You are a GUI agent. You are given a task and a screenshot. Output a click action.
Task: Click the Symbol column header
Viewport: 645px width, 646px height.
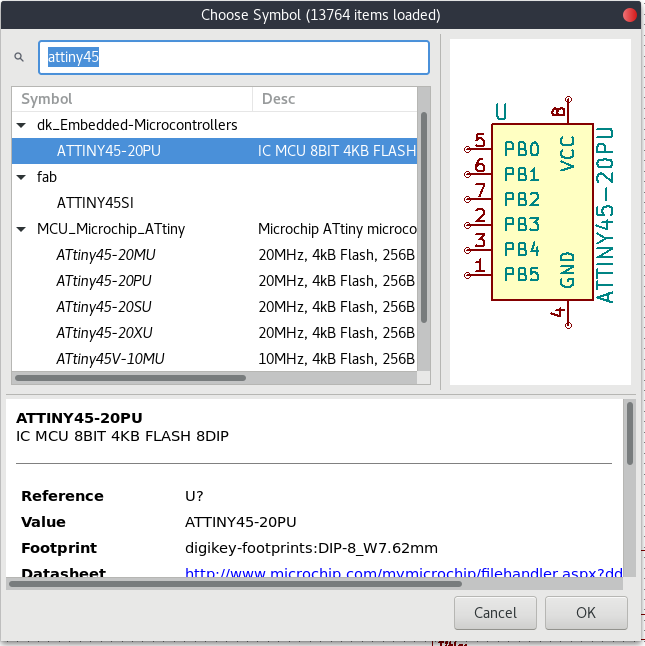coord(132,99)
